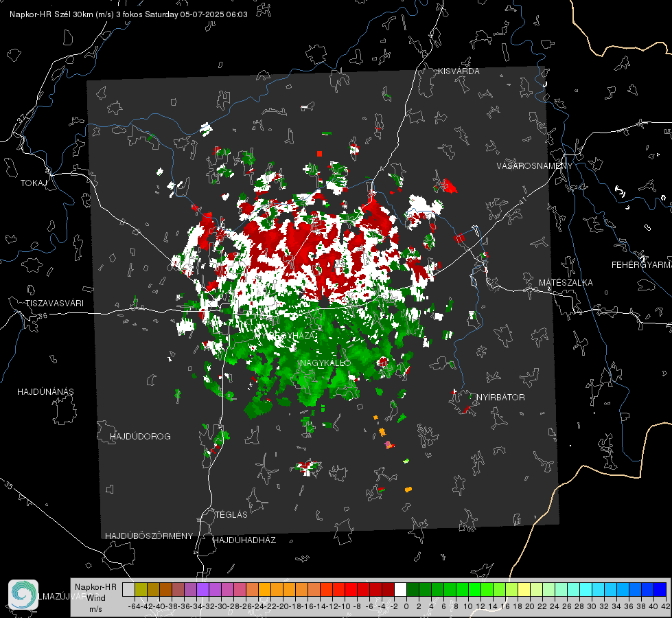
Task: Pick the white zero-velocity swatch in legend
Action: point(400,589)
